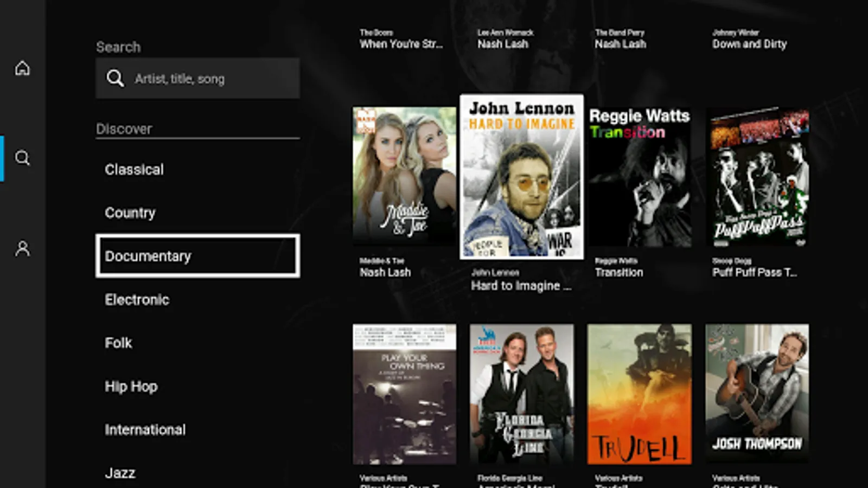The image size is (868, 488).
Task: Focus the Artist, title, song search field
Action: (x=197, y=79)
